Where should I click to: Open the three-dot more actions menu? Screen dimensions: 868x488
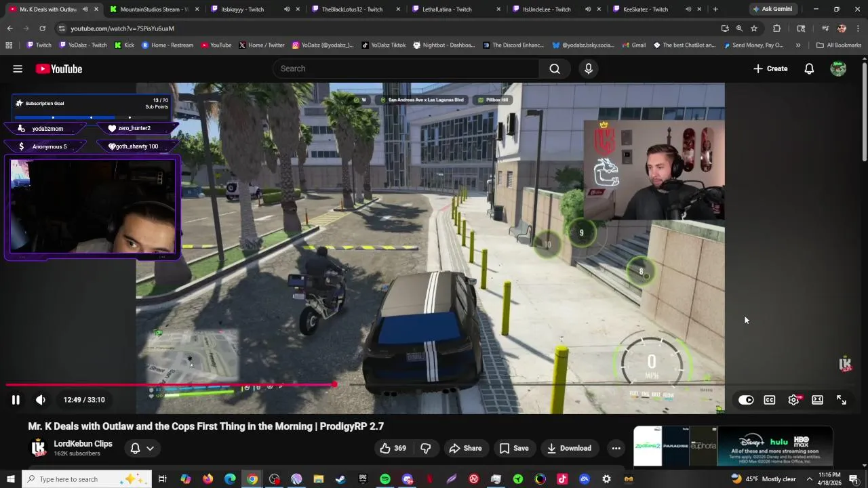click(x=616, y=448)
